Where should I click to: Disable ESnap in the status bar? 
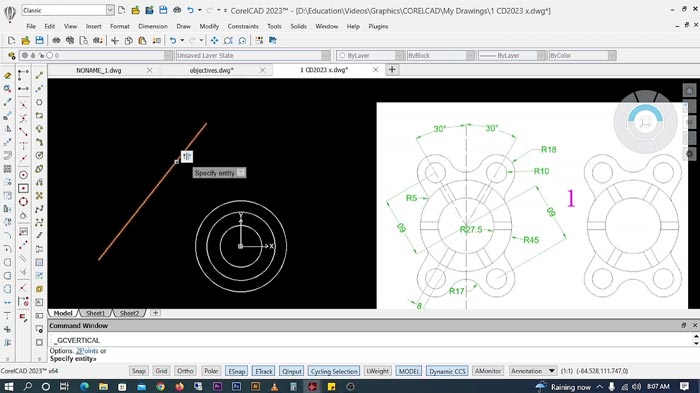tap(237, 371)
